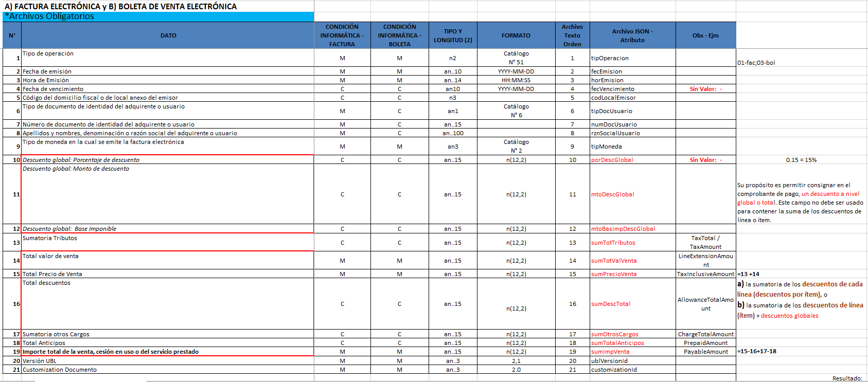
Task: Select the 'ublVersionId' cell
Action: (x=632, y=361)
